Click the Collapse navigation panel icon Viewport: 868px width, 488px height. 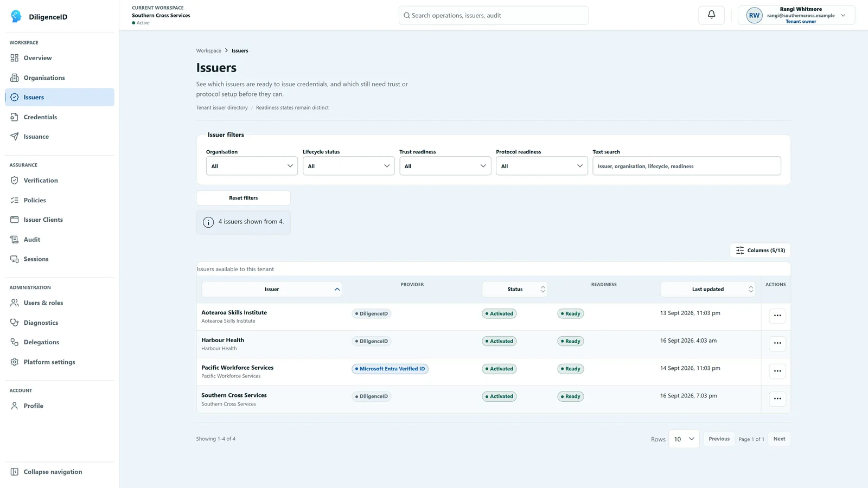pyautogui.click(x=15, y=472)
